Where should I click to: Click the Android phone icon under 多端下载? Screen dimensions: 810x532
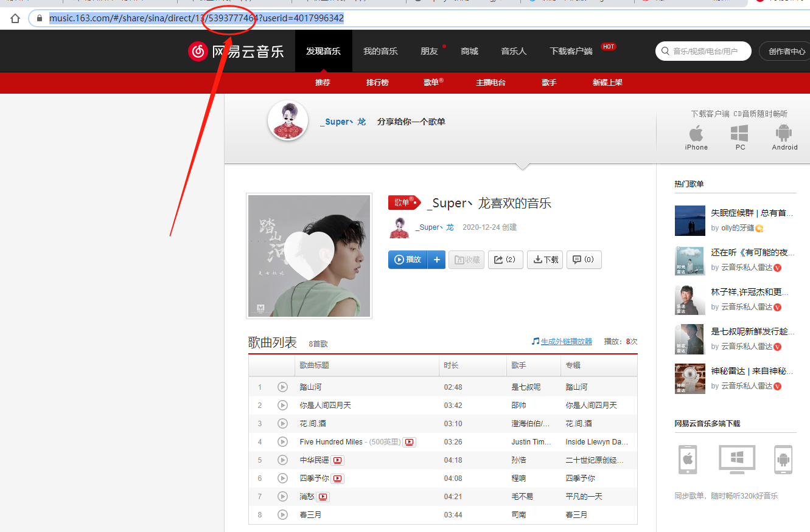tap(783, 459)
